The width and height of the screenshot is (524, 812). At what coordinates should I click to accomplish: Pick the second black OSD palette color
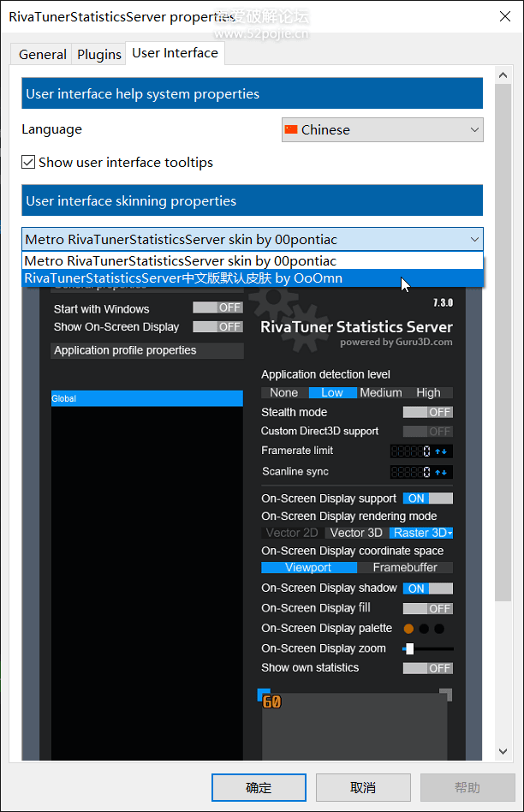(x=424, y=629)
